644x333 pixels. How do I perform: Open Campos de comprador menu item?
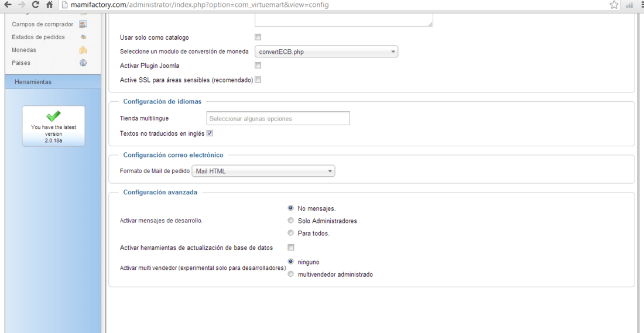43,24
